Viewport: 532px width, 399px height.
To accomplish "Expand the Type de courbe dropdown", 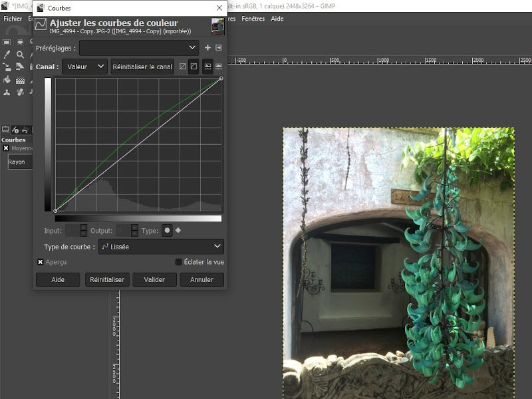I will pos(161,247).
